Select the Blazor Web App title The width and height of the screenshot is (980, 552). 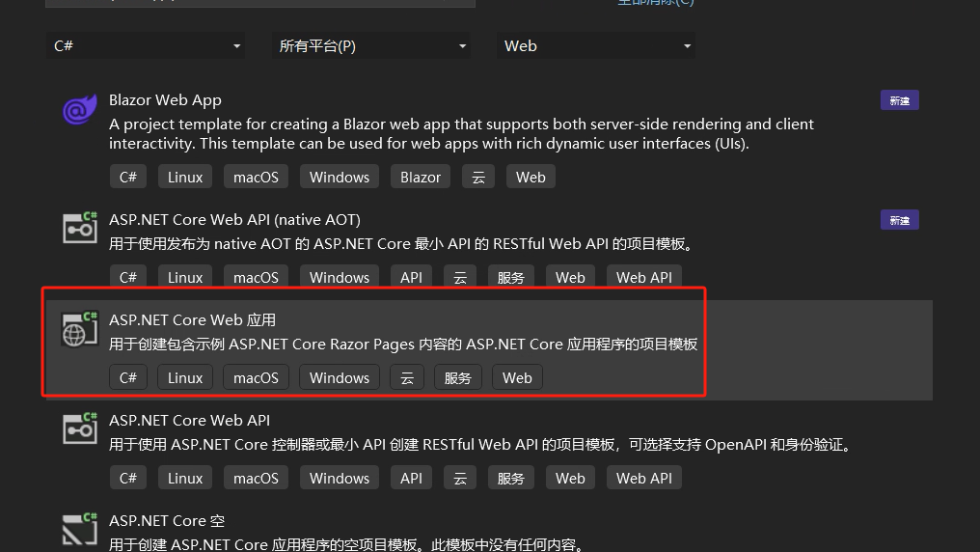(x=165, y=100)
